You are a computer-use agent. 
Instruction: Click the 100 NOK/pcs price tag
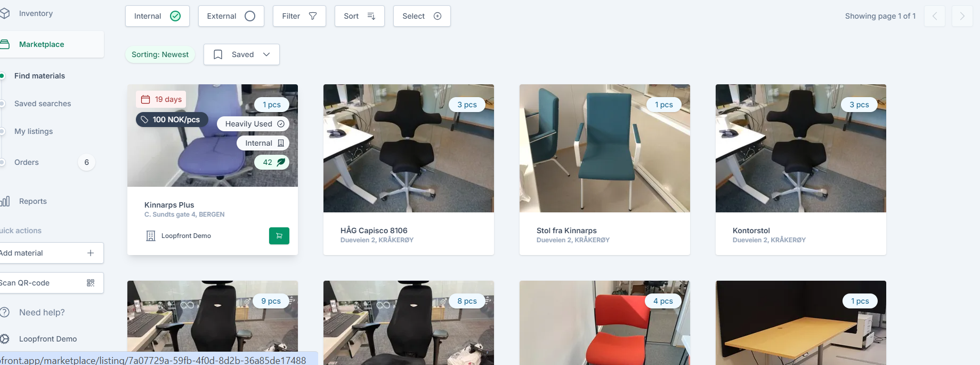pyautogui.click(x=172, y=120)
